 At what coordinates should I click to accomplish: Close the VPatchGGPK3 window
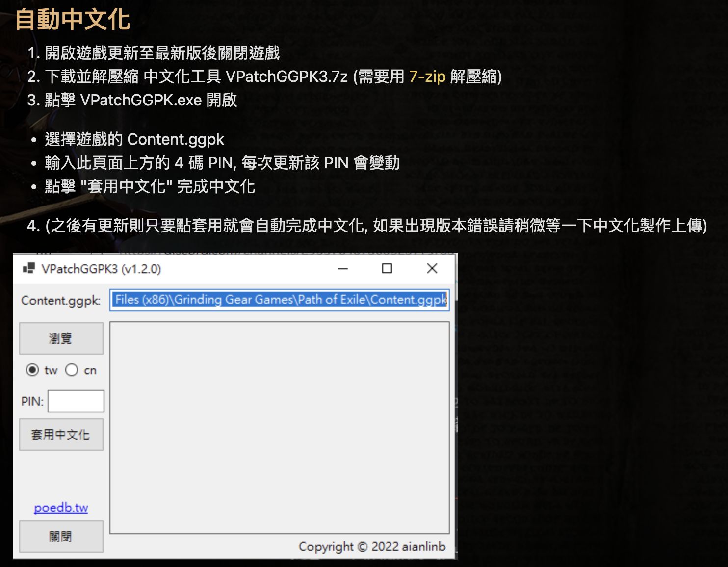(x=431, y=268)
